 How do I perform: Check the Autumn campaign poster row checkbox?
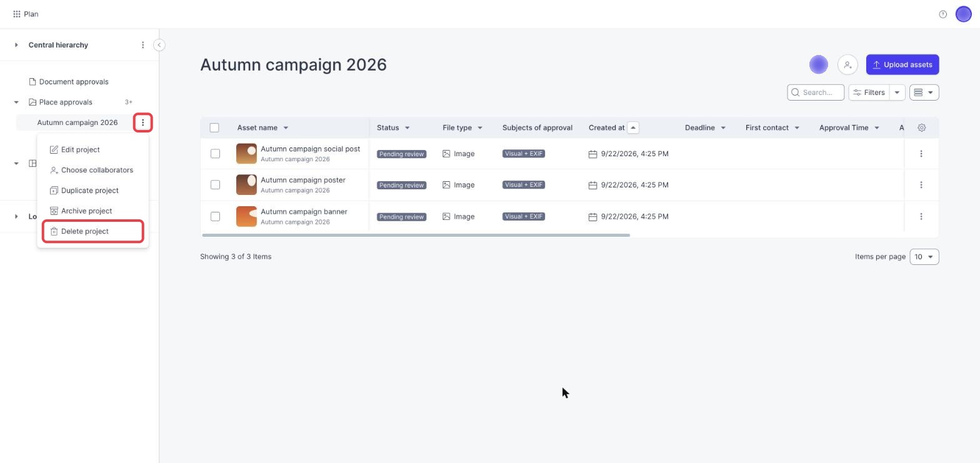[215, 185]
